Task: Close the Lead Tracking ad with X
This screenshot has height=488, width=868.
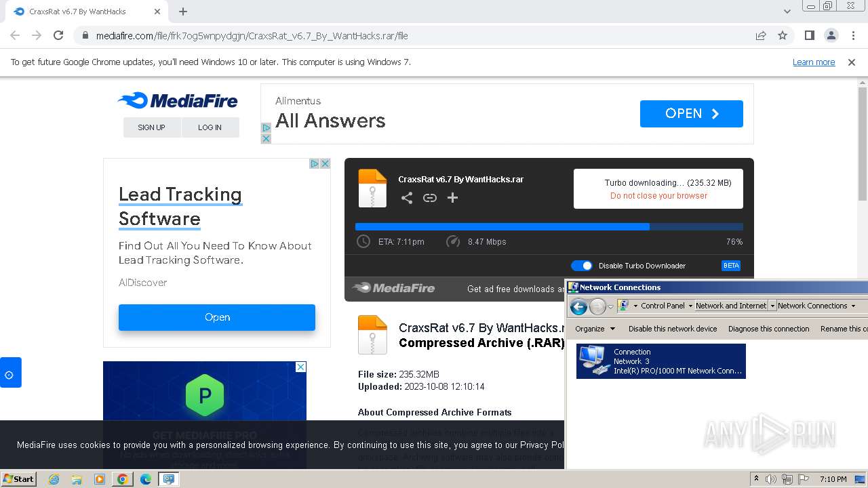Action: tap(325, 163)
